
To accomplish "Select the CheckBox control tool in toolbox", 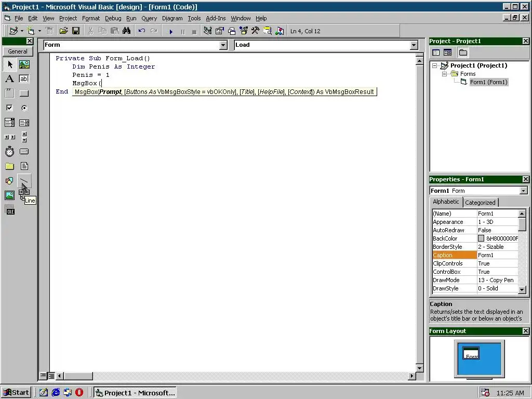I will pos(9,108).
